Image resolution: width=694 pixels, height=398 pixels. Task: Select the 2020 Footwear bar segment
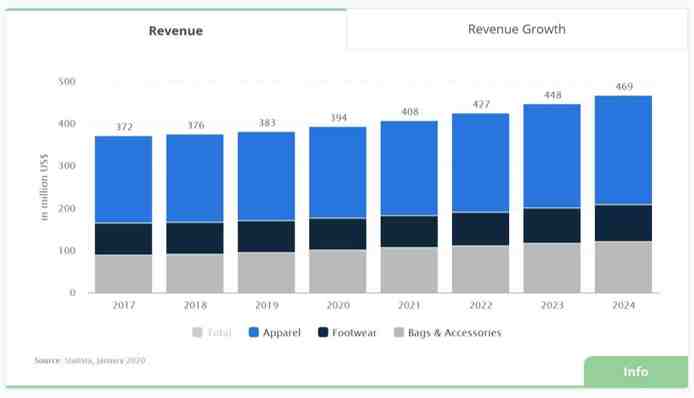click(338, 234)
